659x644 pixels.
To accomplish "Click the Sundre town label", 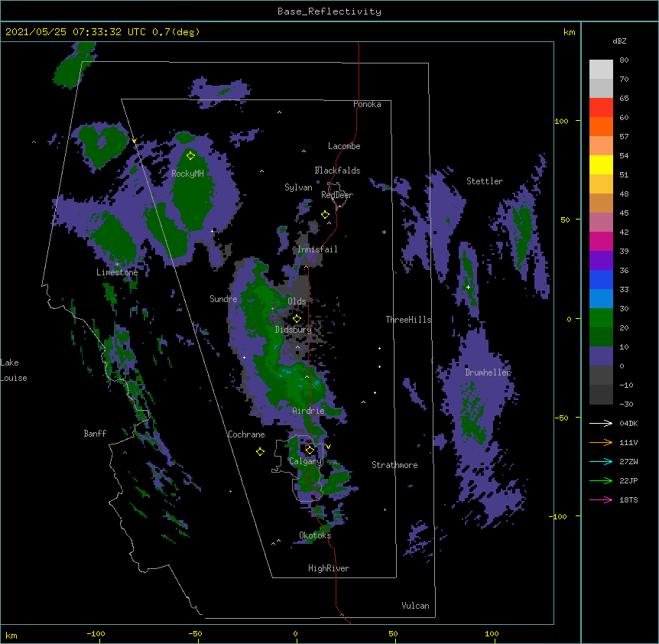I will tap(223, 299).
